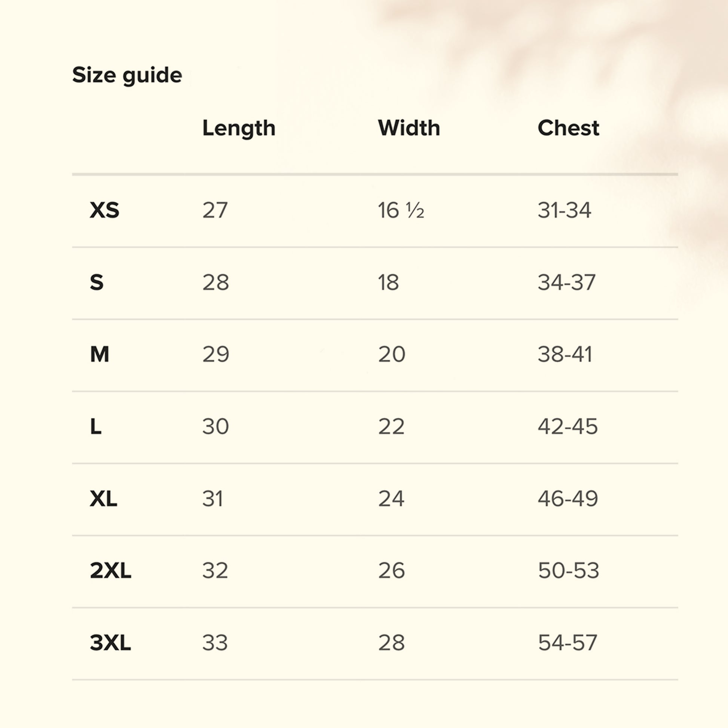Click the chest range 54-57
Screen dimensions: 728x728
coord(567,642)
